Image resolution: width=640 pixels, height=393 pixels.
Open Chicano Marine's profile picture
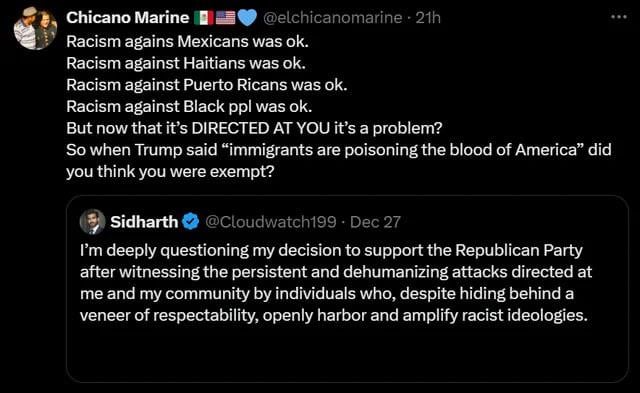pos(35,29)
